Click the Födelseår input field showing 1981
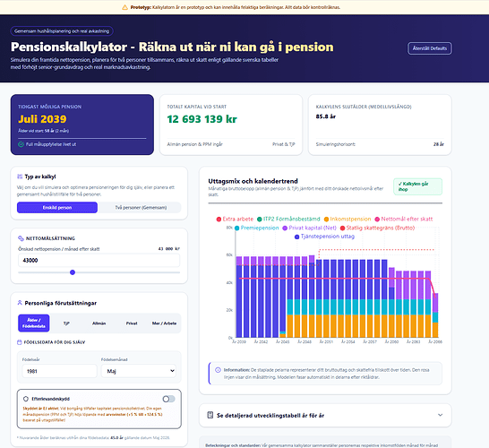Image resolution: width=489 pixels, height=448 pixels. (60, 371)
